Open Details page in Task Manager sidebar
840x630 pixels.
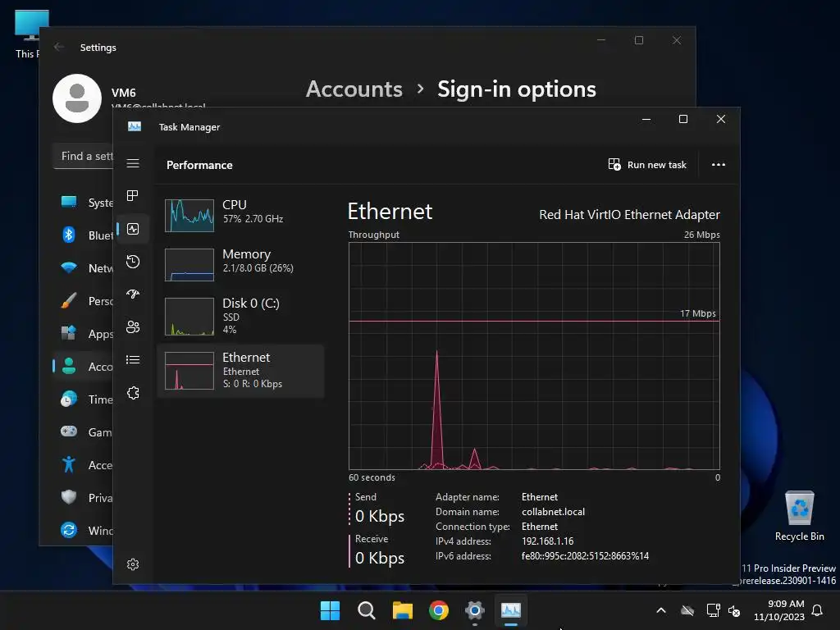[133, 359]
